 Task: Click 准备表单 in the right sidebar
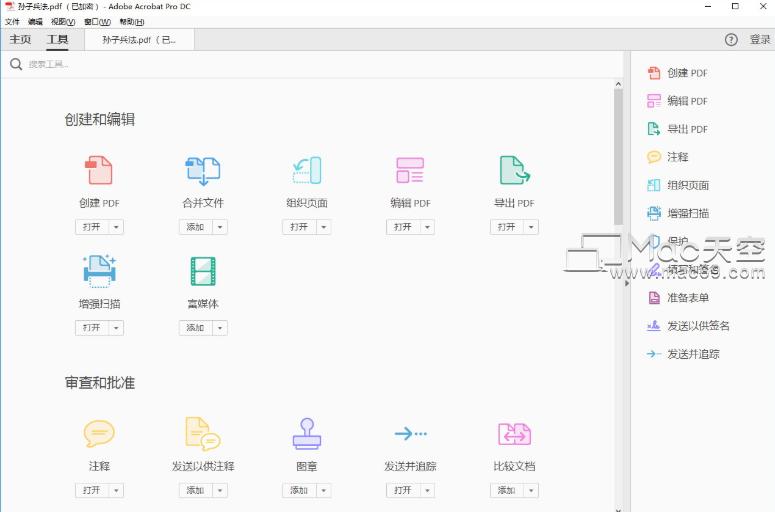click(678, 298)
